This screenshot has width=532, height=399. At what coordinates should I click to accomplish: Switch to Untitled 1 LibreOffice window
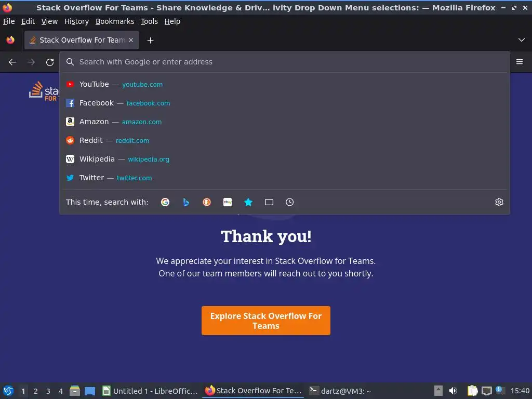(150, 391)
